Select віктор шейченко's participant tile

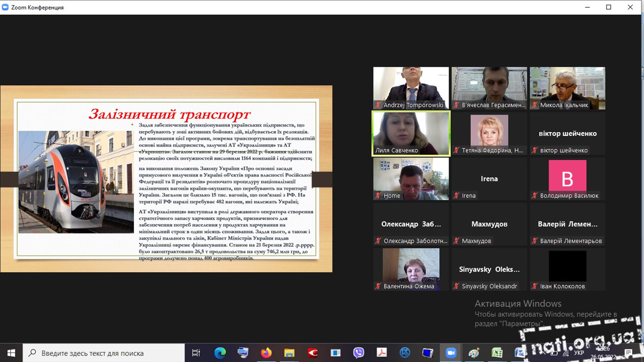(567, 133)
